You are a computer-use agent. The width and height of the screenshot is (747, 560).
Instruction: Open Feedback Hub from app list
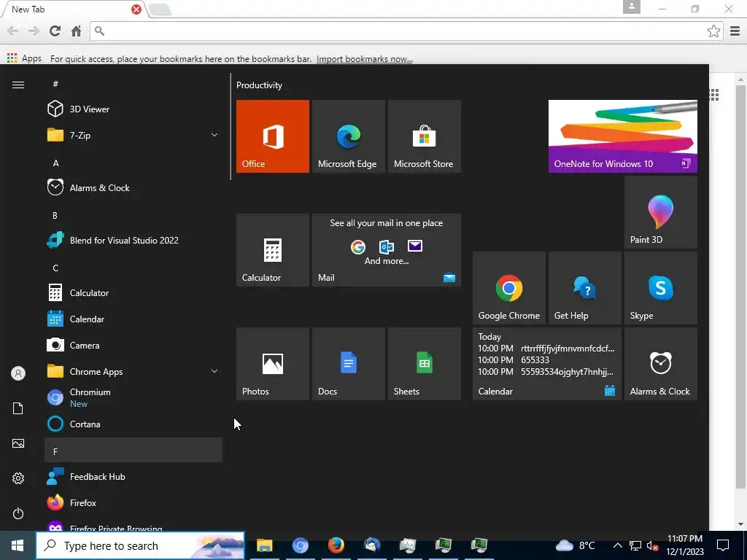pyautogui.click(x=133, y=477)
